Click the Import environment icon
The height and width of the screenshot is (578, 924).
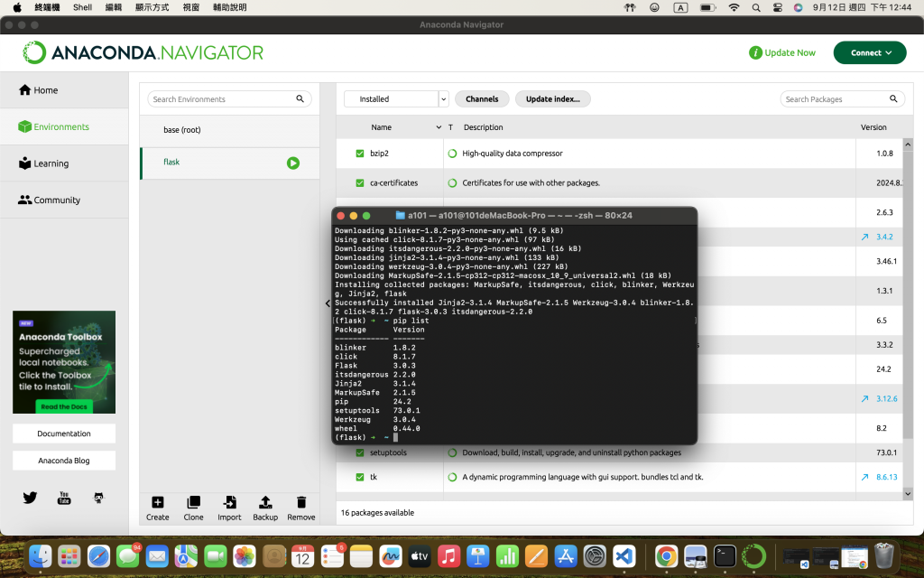pos(229,502)
